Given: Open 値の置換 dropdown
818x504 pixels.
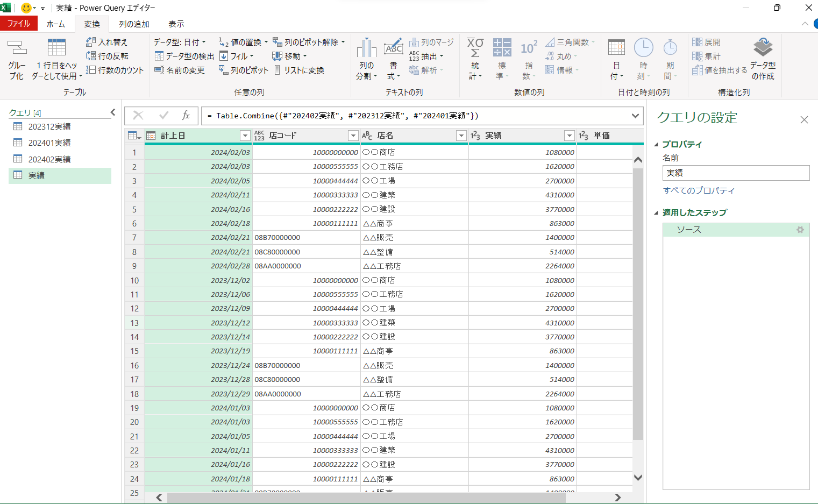Looking at the screenshot, I should (243, 42).
